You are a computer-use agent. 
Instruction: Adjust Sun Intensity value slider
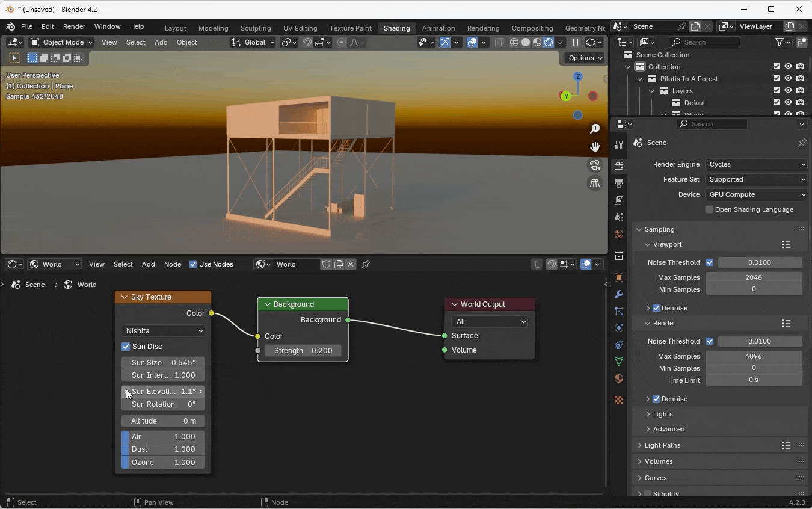[x=163, y=375]
